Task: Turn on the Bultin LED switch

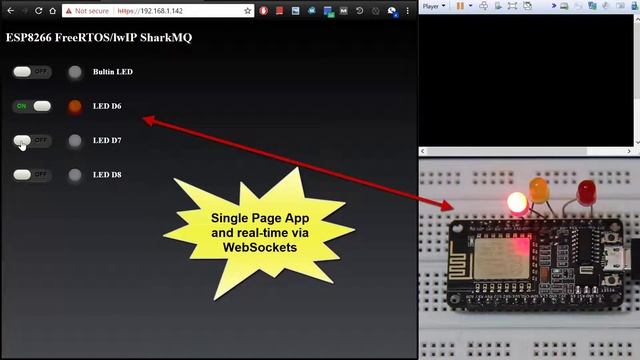Action: coord(32,72)
